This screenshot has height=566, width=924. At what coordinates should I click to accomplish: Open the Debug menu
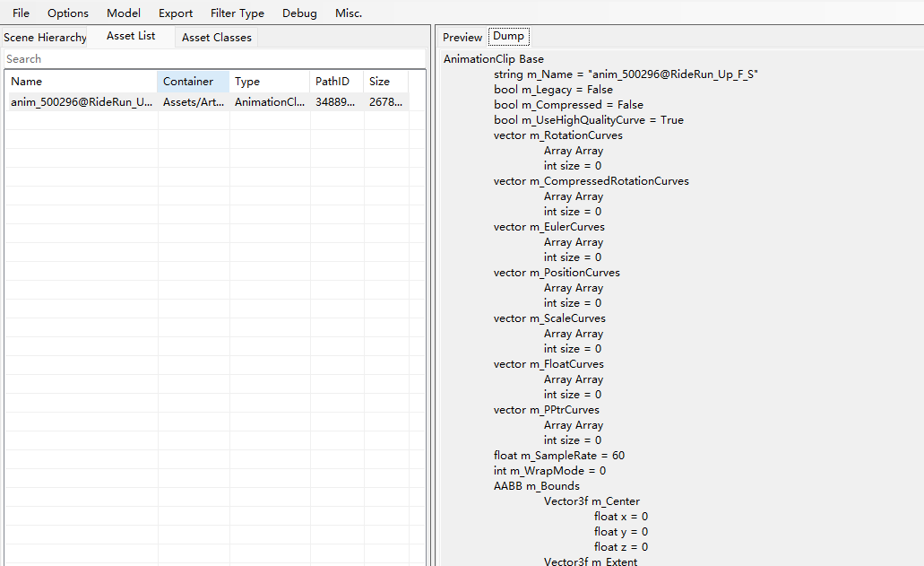click(299, 13)
